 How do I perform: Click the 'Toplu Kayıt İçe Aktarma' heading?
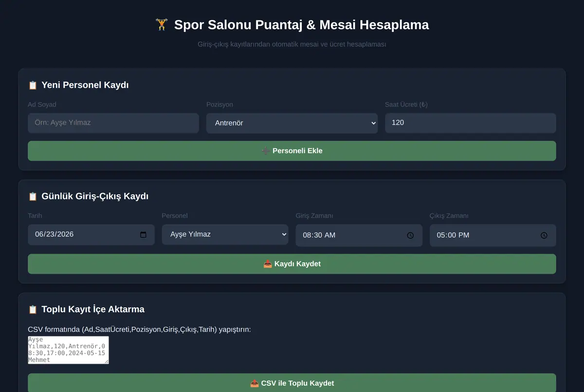pos(93,309)
